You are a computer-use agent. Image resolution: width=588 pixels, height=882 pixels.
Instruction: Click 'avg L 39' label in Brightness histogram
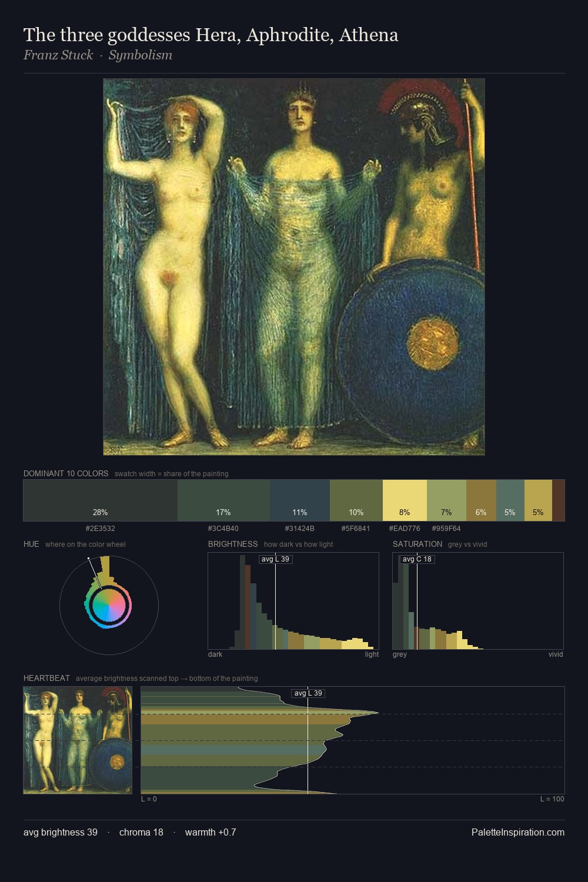(276, 559)
